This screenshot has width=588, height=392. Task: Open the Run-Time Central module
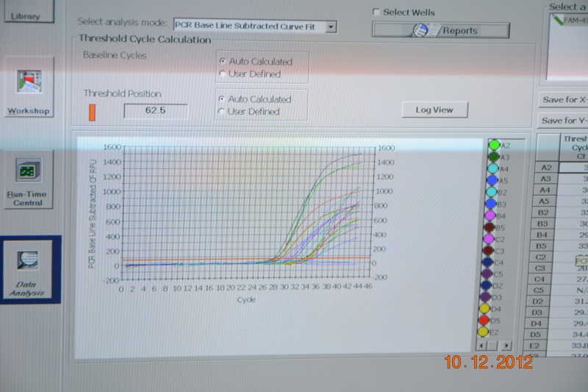click(29, 171)
